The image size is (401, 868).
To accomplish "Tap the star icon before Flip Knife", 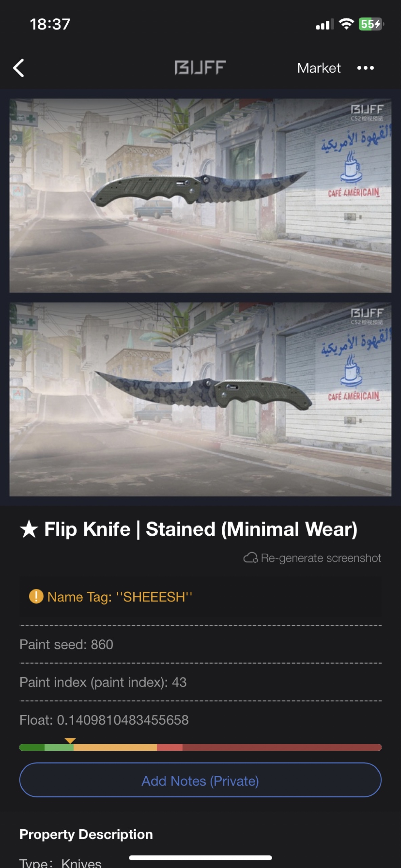I will pyautogui.click(x=29, y=529).
